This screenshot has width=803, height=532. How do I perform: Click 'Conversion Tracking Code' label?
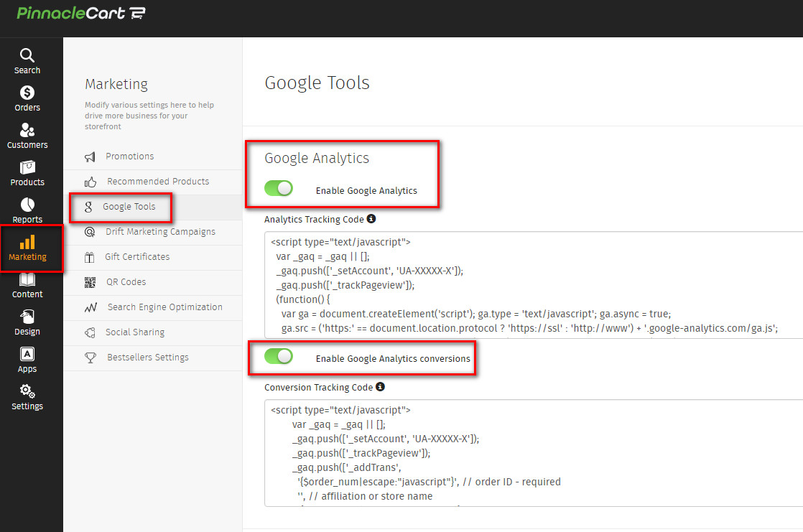318,387
